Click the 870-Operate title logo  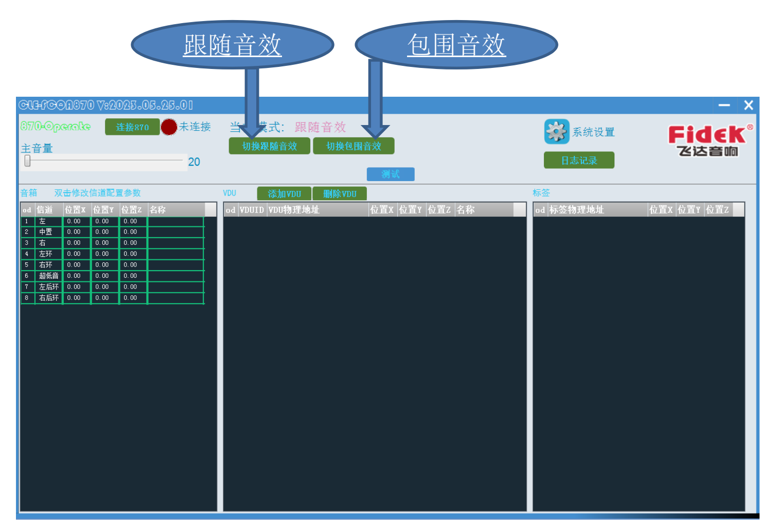56,126
